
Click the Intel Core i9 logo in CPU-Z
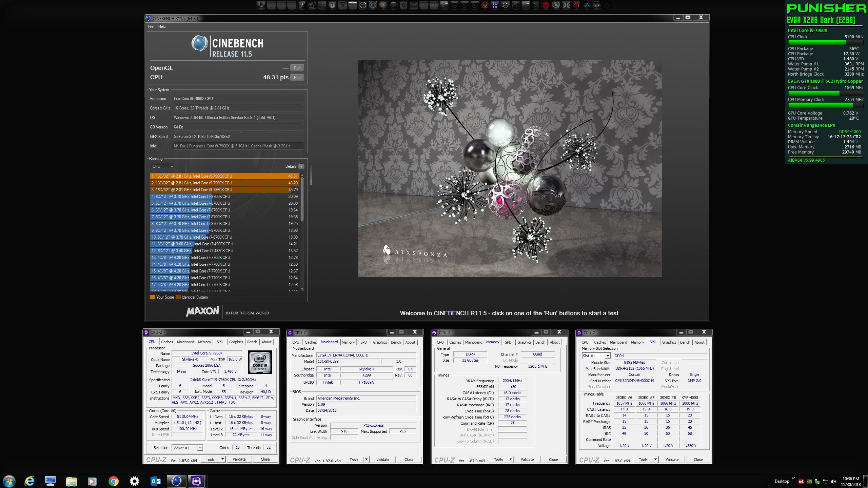click(260, 362)
